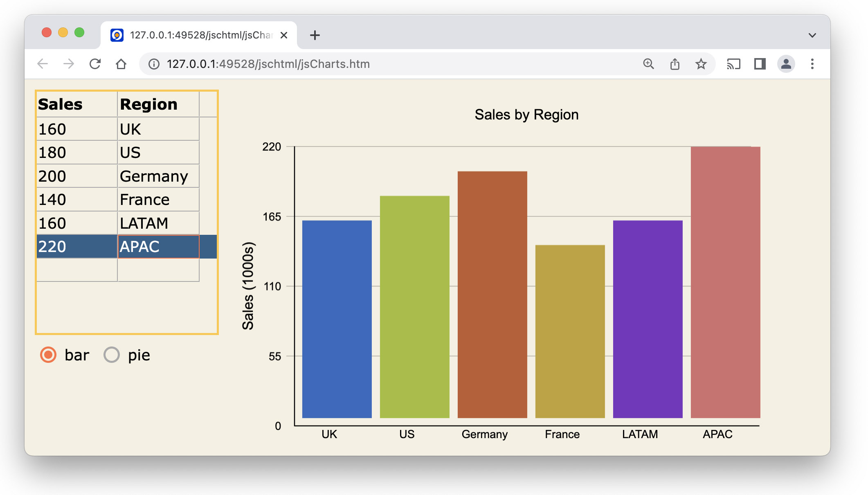Open the browser sidebar panel icon

[759, 64]
